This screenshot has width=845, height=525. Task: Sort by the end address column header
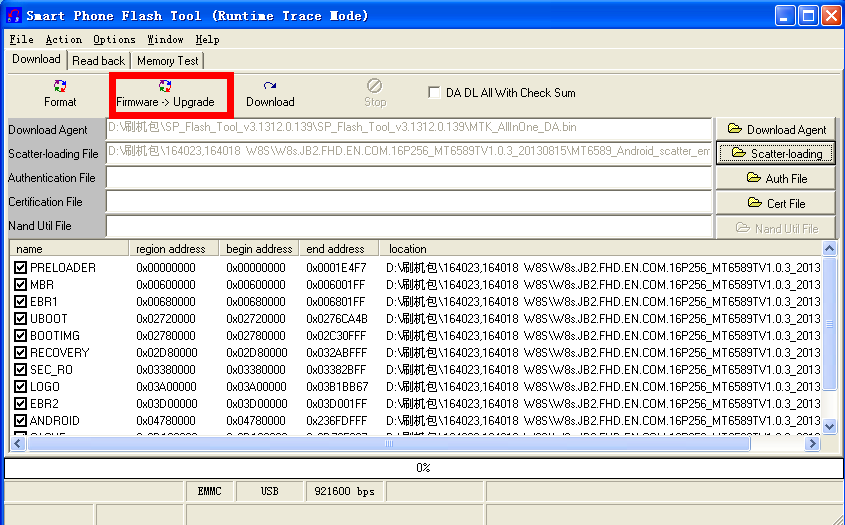[339, 248]
